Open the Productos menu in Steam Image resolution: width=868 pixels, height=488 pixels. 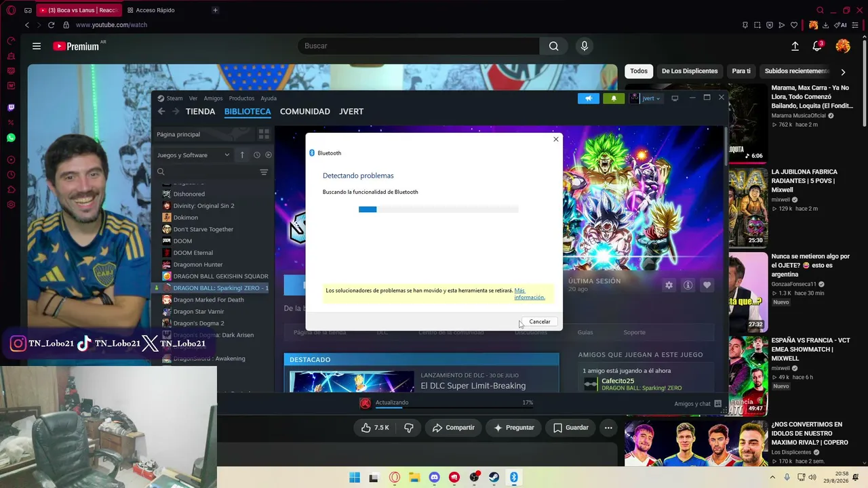tap(241, 98)
